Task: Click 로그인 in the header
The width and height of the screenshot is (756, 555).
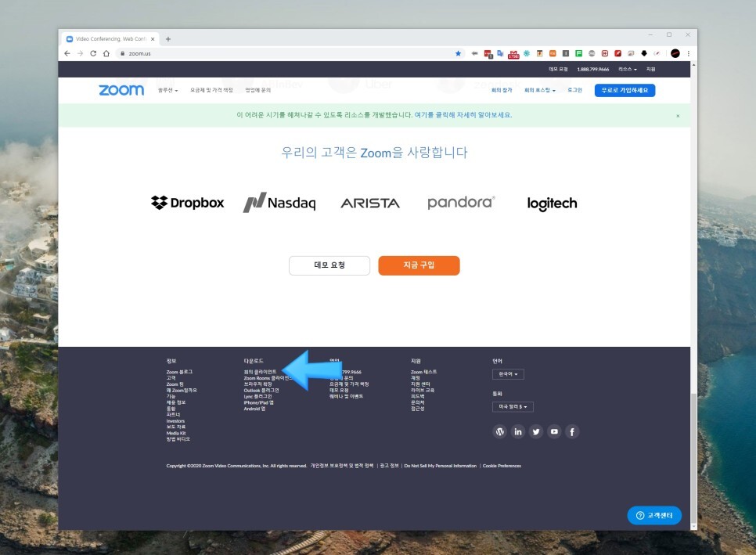Action: click(x=574, y=90)
